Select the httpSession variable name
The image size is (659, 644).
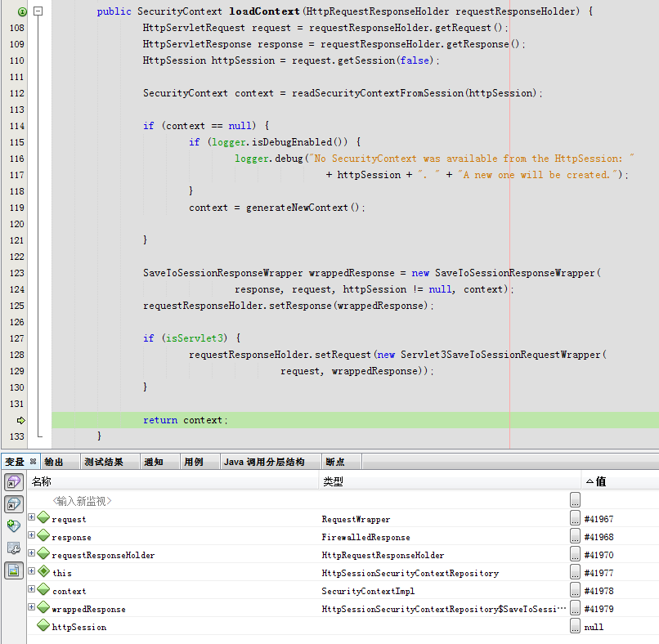point(79,627)
